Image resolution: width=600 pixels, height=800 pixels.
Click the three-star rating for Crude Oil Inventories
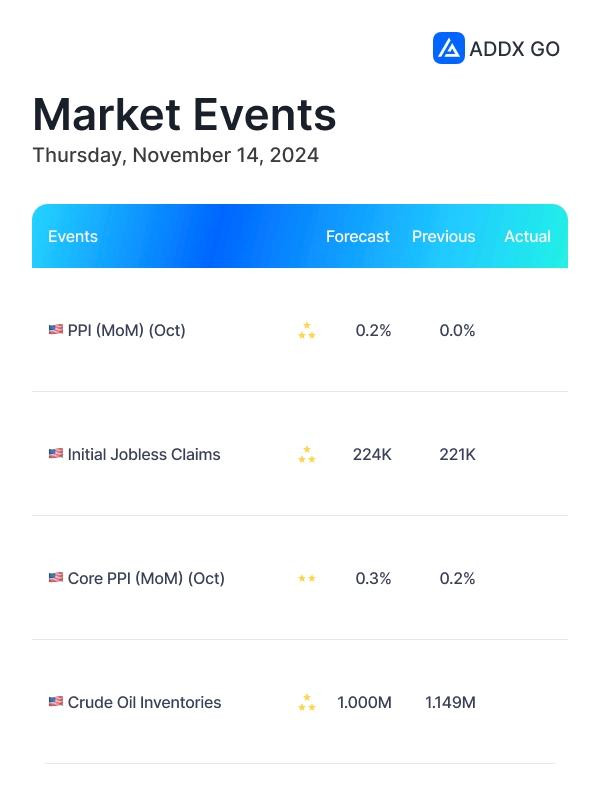[307, 702]
